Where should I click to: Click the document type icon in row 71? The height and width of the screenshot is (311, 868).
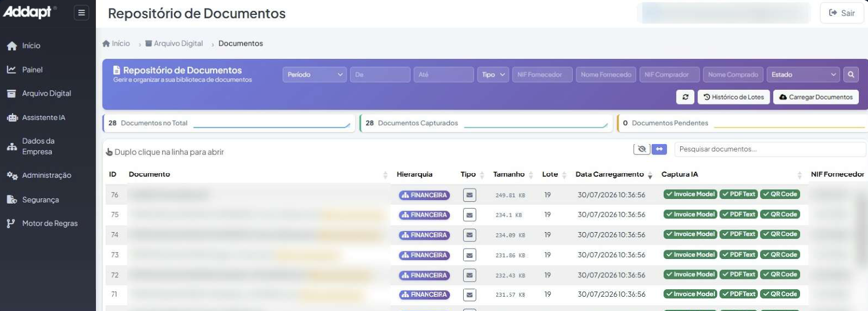[469, 295]
